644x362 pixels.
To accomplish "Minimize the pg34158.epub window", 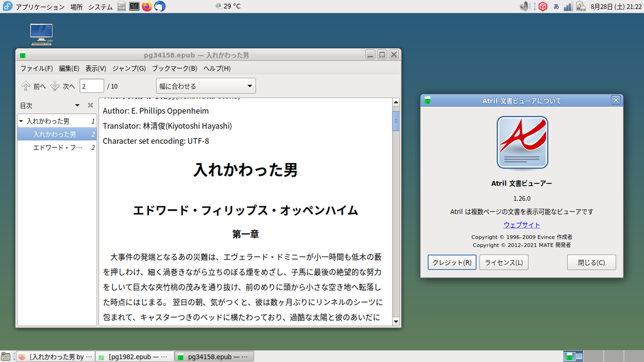I will point(370,55).
